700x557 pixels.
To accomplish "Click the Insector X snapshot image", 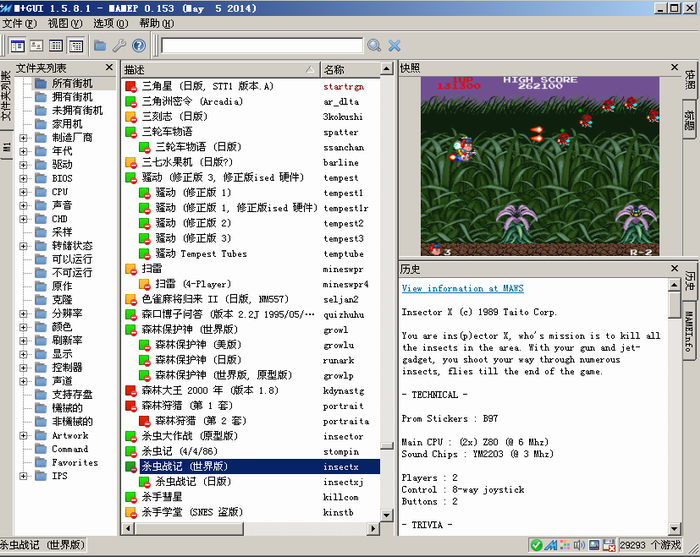I will point(540,166).
